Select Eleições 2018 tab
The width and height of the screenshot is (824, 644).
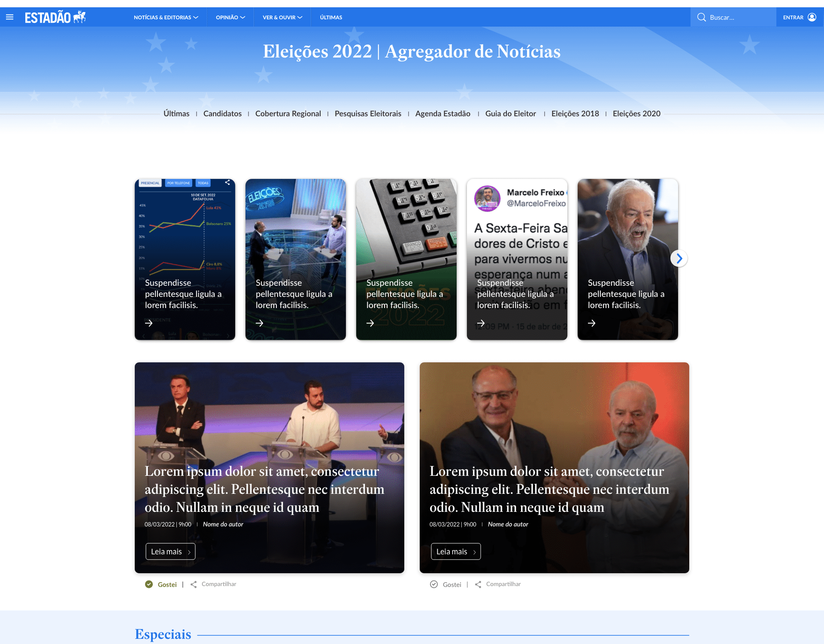[575, 114]
